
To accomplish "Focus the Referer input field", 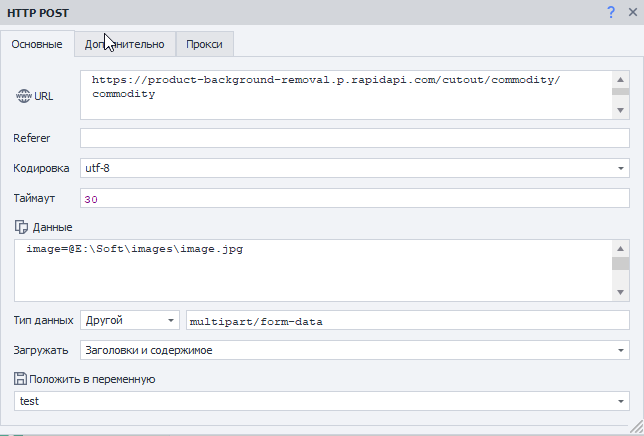I will click(x=354, y=138).
